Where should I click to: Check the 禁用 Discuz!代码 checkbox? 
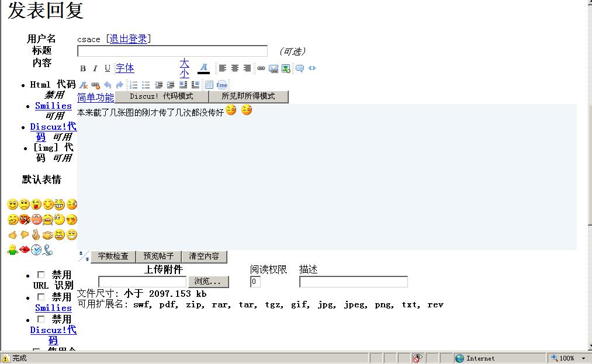click(x=41, y=319)
